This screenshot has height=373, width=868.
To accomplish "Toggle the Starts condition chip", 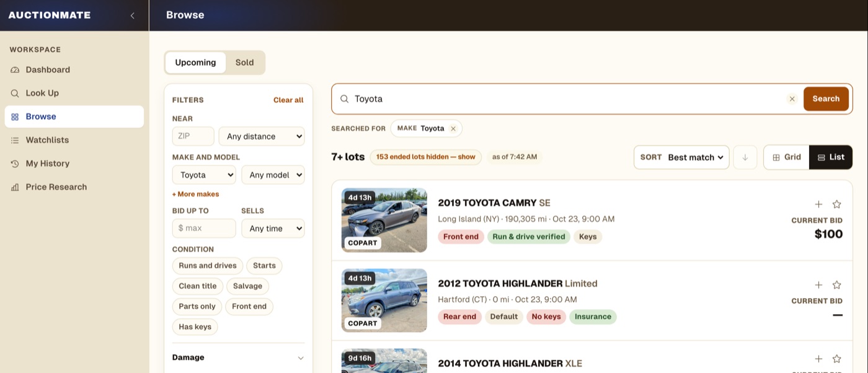I will click(264, 266).
